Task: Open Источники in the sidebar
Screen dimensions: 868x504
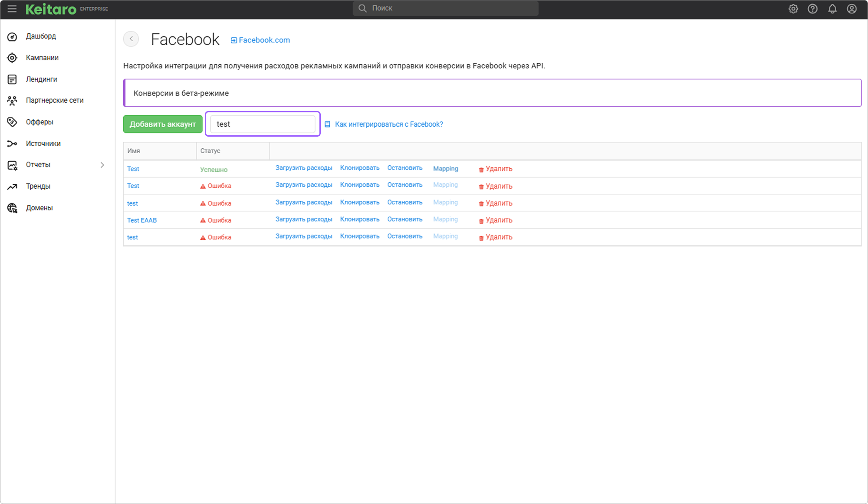Action: [43, 144]
